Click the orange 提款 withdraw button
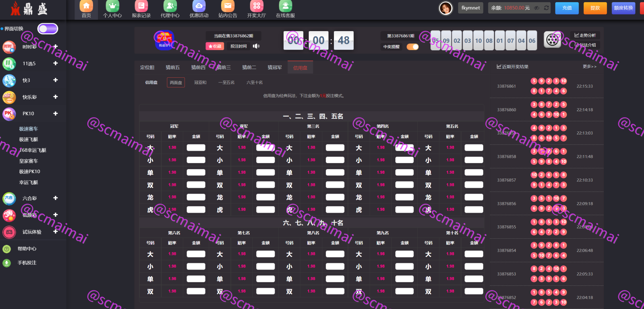644x309 pixels. pos(595,8)
